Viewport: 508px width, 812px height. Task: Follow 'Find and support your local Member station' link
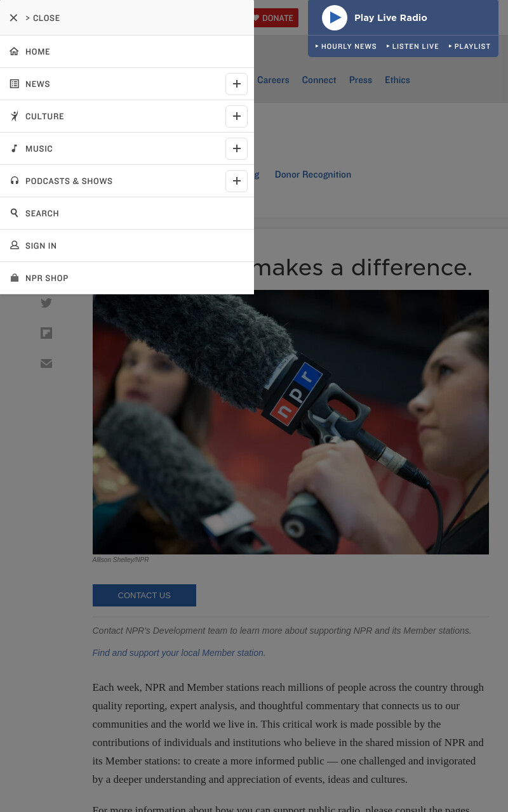point(179,653)
